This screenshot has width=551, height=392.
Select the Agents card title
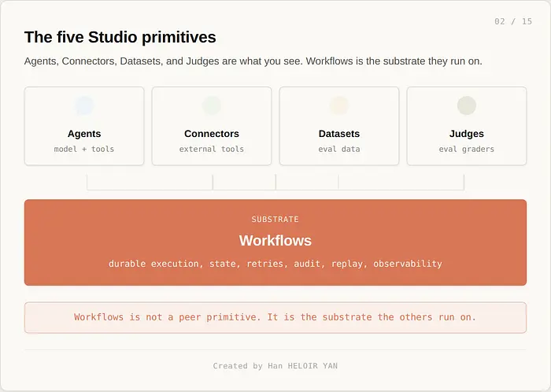(84, 134)
